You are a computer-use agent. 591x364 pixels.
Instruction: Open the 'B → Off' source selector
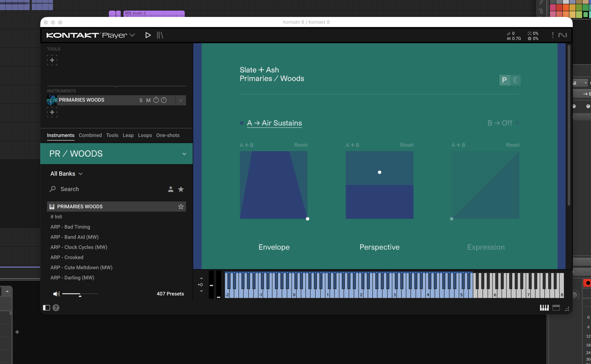tap(500, 123)
